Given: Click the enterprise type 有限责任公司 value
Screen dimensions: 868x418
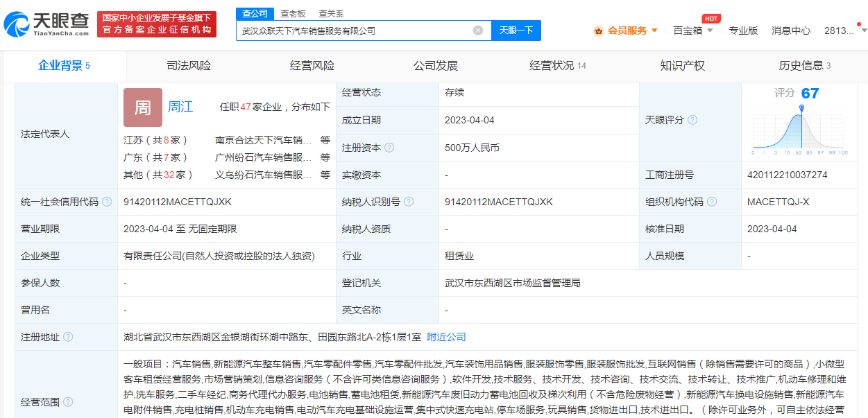Looking at the screenshot, I should 219,256.
